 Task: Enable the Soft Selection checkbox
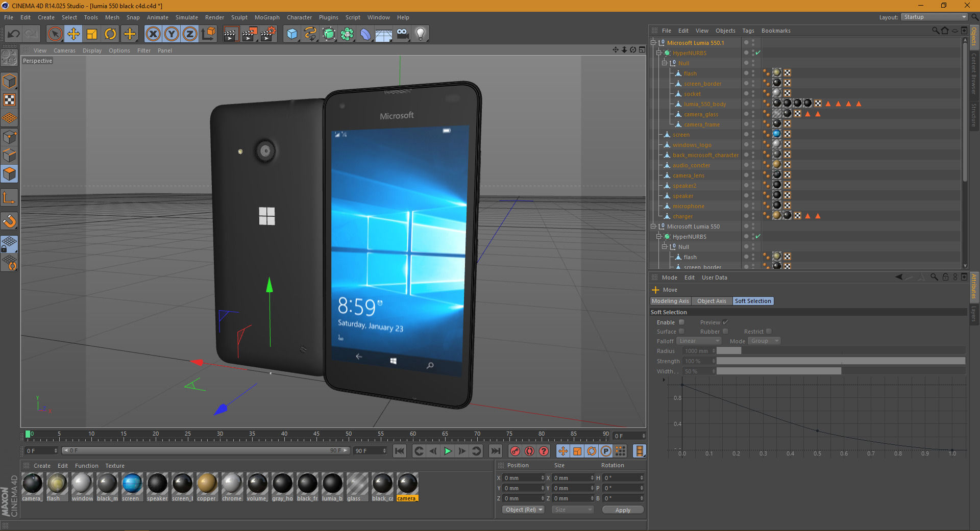pyautogui.click(x=681, y=322)
